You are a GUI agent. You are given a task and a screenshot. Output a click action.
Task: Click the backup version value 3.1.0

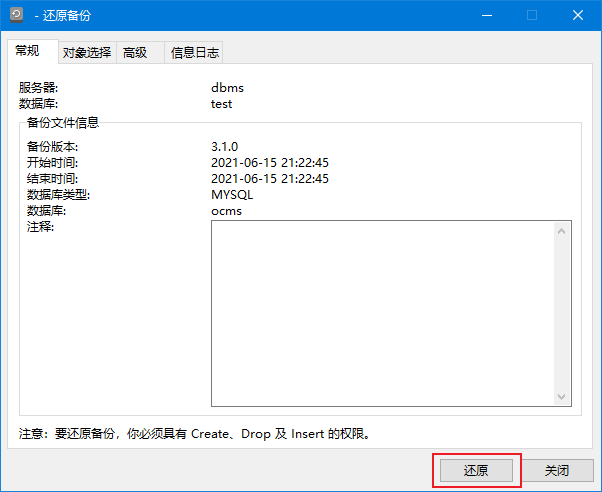225,147
